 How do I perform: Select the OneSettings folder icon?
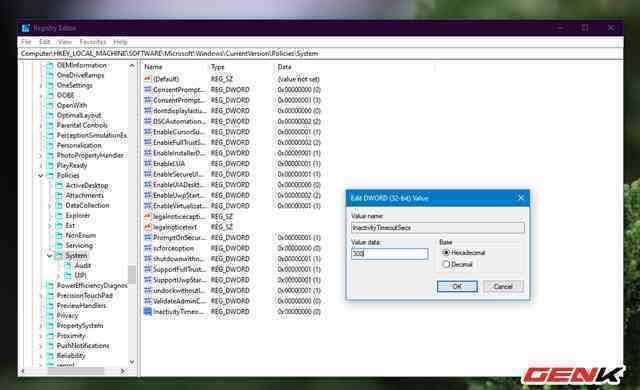coord(50,85)
